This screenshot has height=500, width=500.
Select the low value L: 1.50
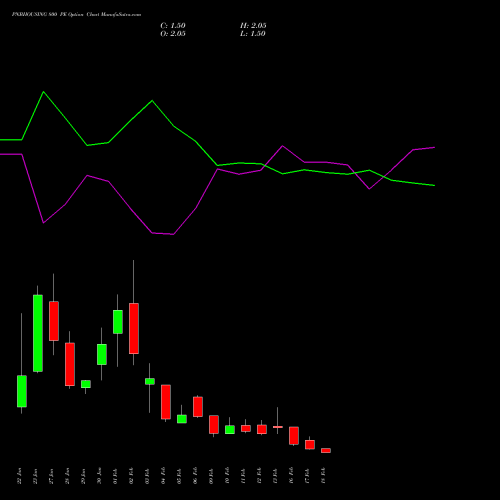(x=253, y=34)
